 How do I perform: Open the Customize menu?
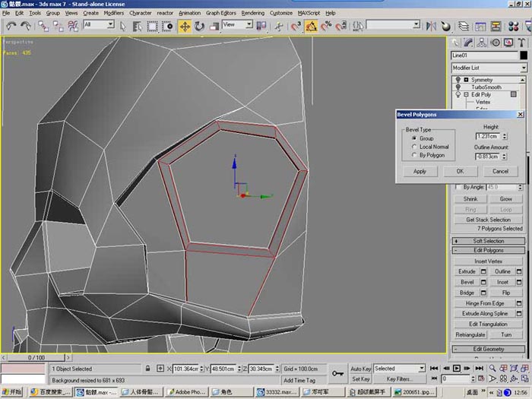coord(281,13)
